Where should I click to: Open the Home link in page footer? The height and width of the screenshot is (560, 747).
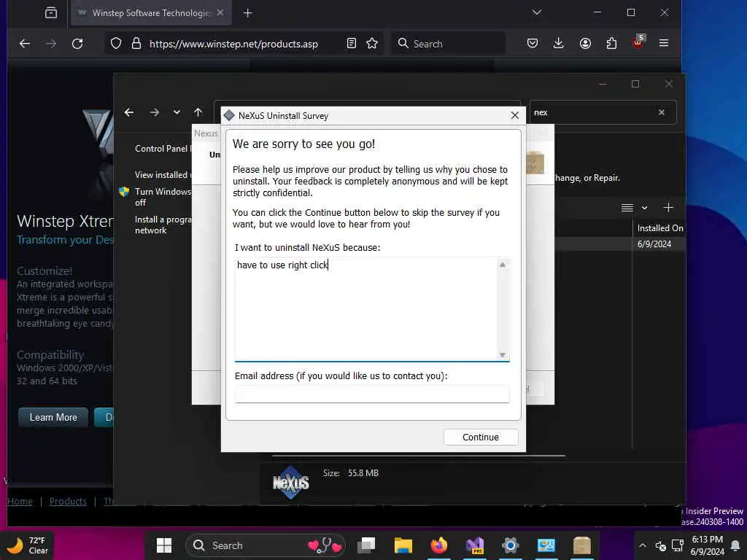click(20, 501)
